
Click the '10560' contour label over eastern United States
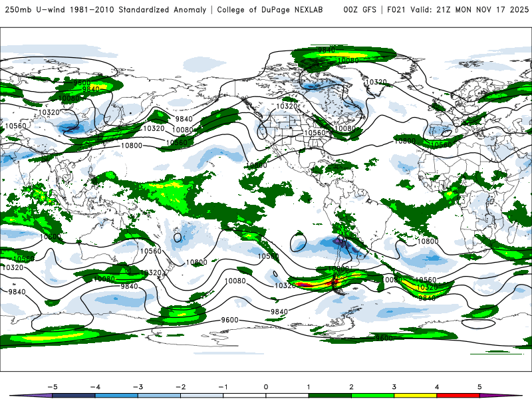pos(315,132)
